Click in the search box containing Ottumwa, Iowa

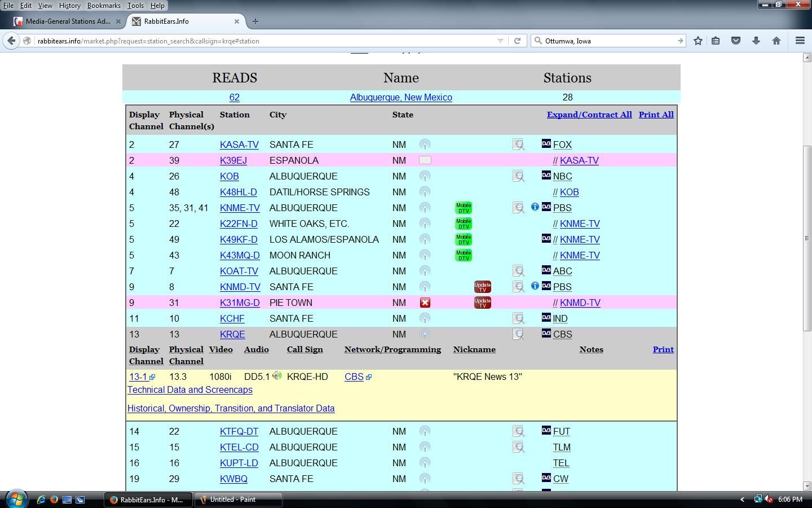[609, 41]
